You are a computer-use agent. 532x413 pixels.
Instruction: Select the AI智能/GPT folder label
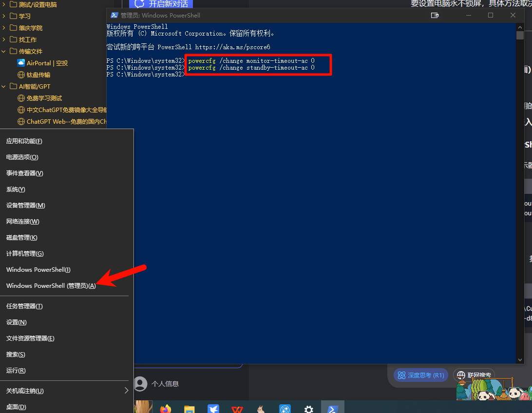coord(34,87)
